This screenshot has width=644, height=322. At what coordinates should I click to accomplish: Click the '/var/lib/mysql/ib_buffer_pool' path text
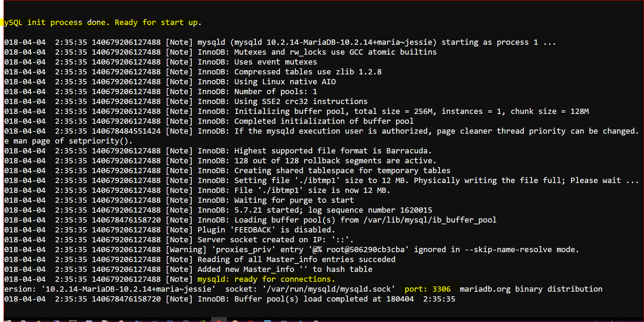pos(430,220)
